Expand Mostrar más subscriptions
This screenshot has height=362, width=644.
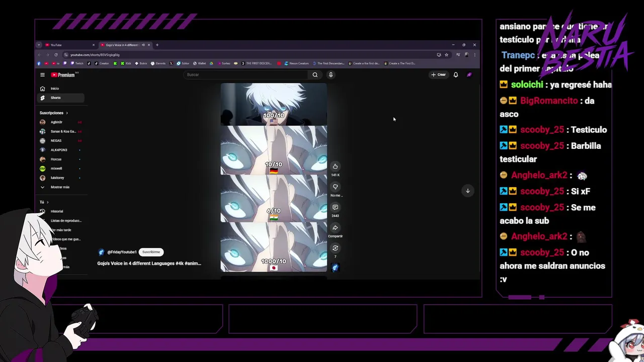(x=61, y=187)
